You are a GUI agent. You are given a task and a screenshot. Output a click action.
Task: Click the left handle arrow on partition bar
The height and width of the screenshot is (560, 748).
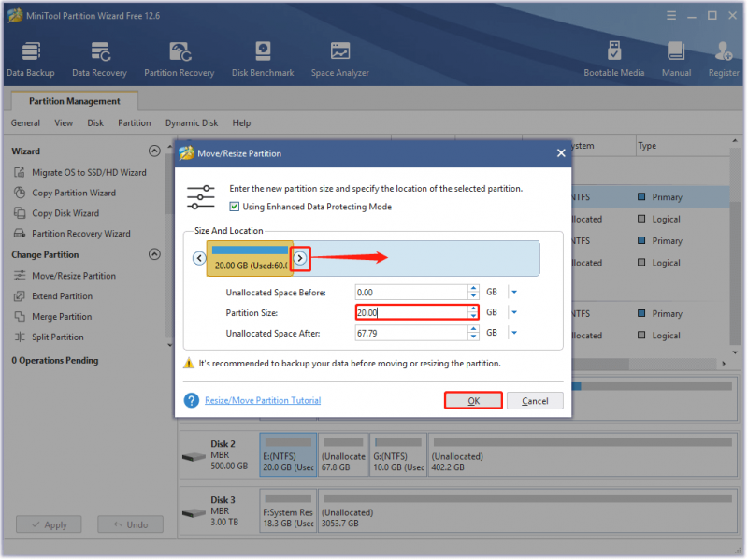199,258
